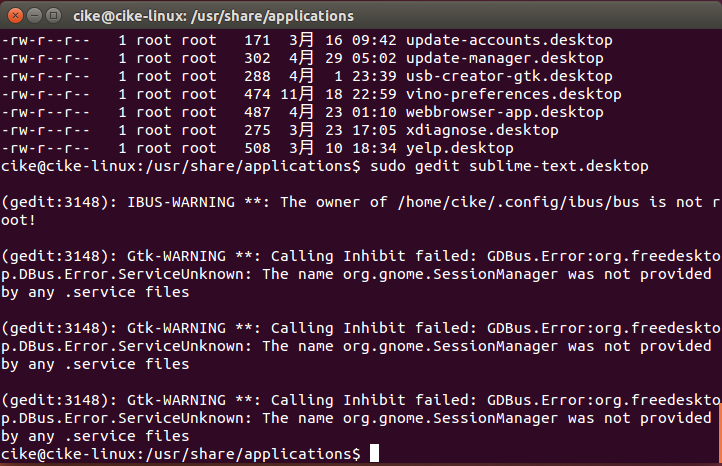Screen dimensions: 722x466
Task: Click the yelp.desktop filename
Action: coord(465,148)
